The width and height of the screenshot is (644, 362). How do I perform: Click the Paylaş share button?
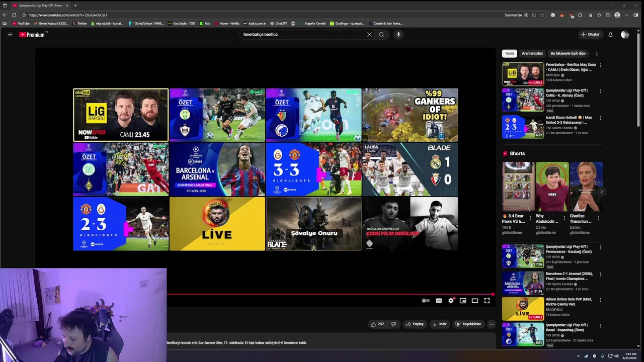click(415, 324)
